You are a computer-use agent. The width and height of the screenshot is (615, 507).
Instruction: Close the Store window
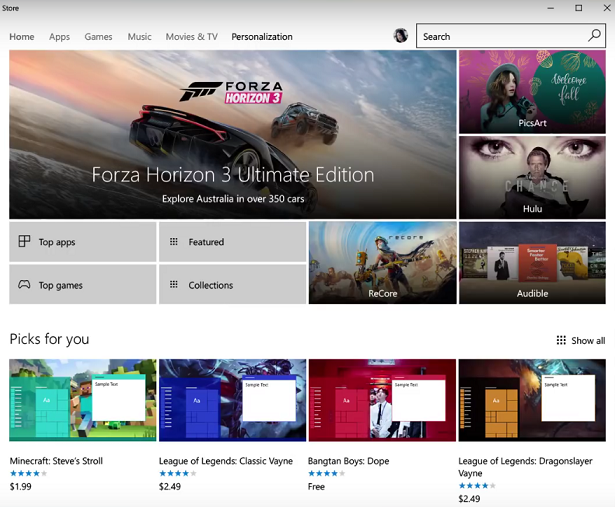click(x=606, y=8)
